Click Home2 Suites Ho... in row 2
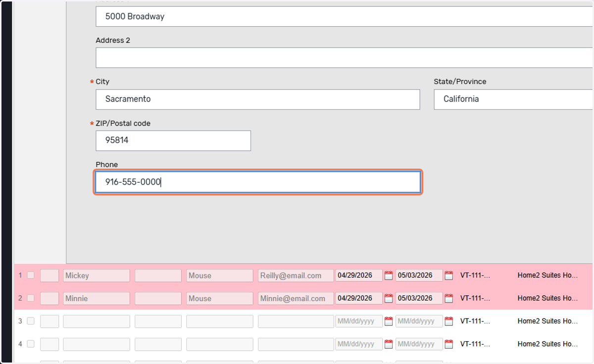 pyautogui.click(x=548, y=298)
